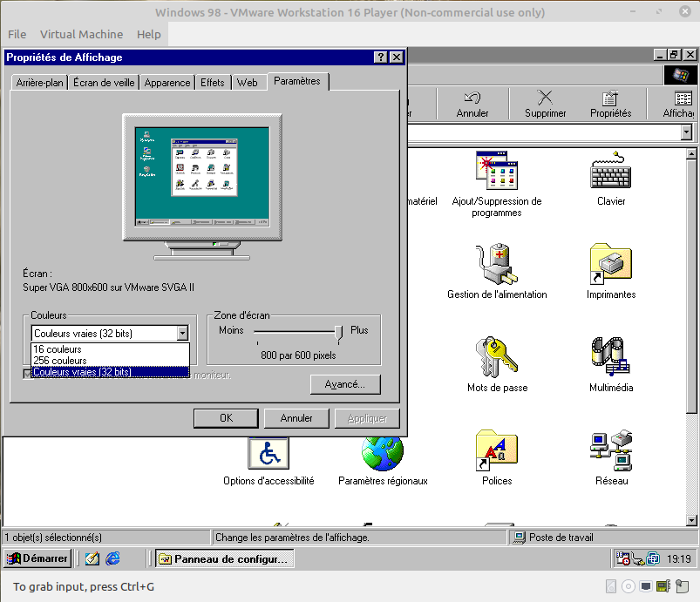Select the Paramètres tab

click(x=298, y=81)
